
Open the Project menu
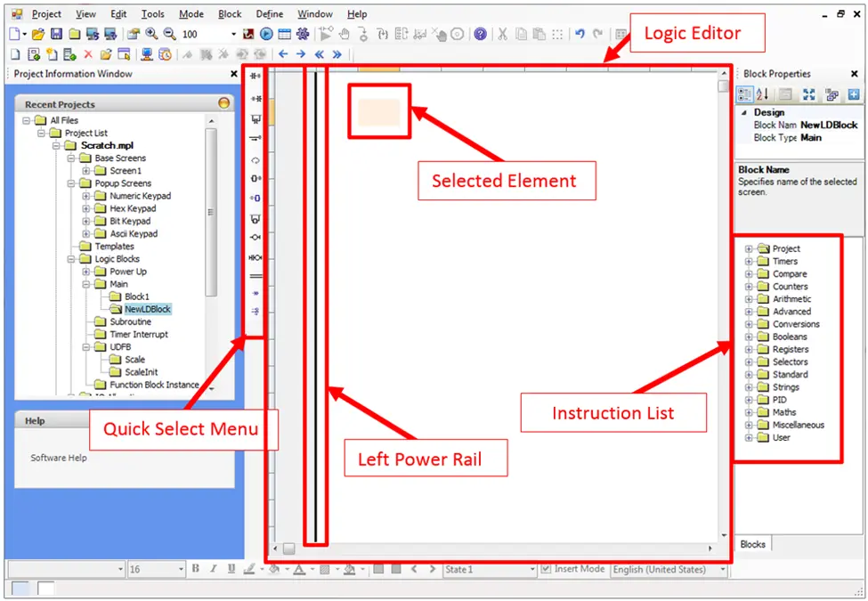[46, 14]
